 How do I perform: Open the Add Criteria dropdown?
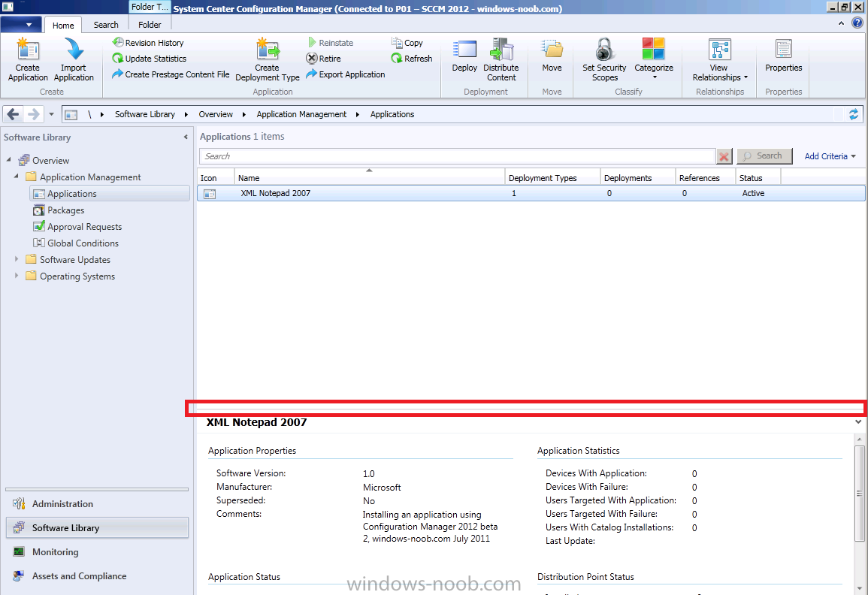point(830,156)
